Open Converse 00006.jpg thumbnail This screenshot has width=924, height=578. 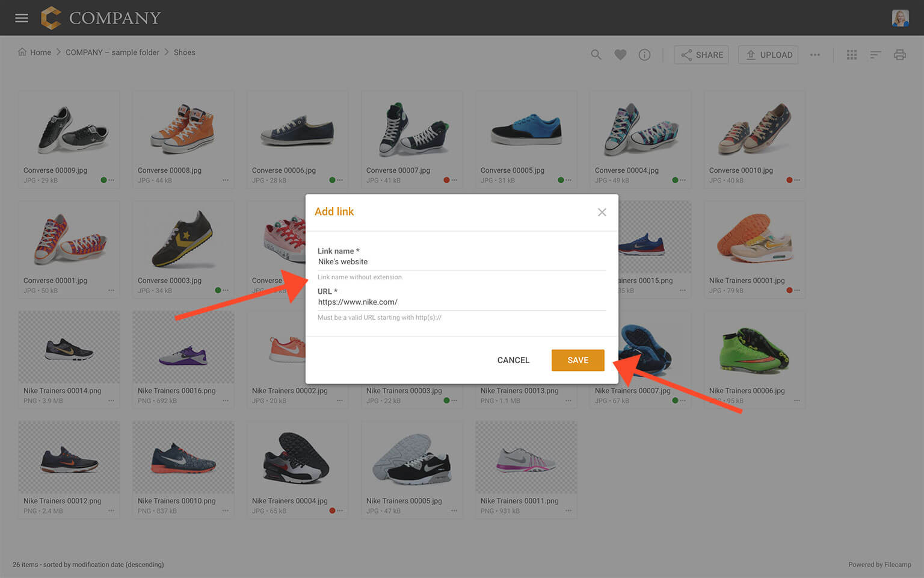point(297,129)
